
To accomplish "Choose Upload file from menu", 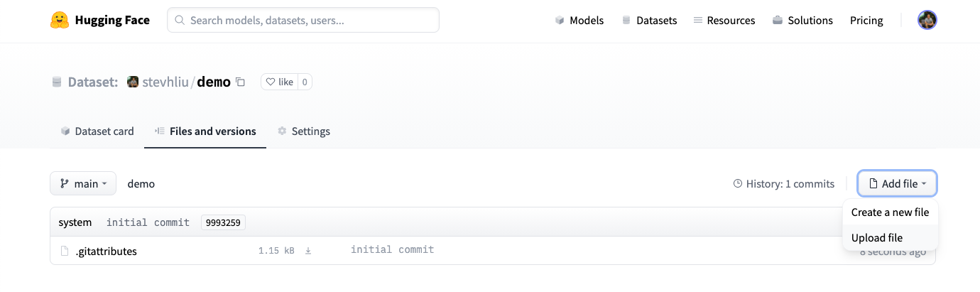I will point(877,238).
